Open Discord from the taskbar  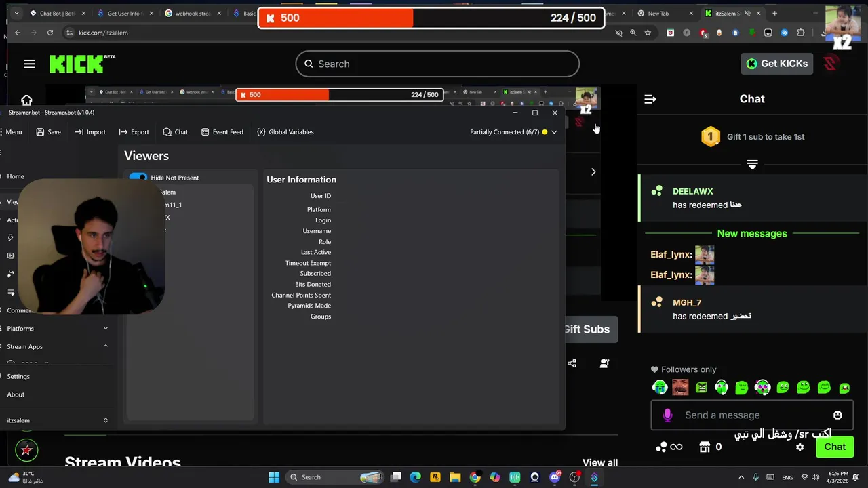pos(555,477)
